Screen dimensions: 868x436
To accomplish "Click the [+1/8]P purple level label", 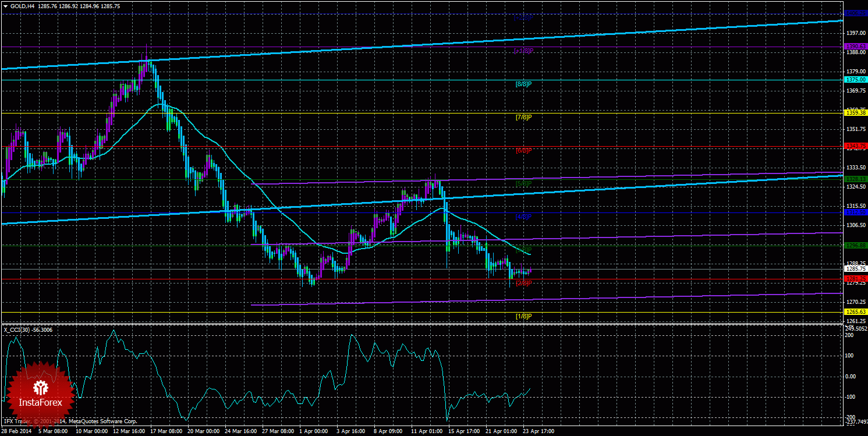I will [523, 51].
